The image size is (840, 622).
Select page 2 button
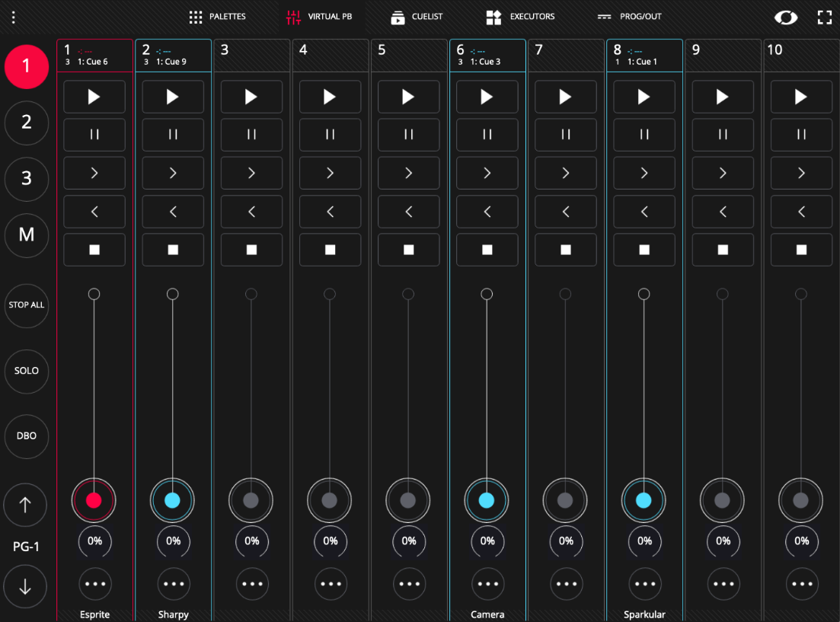(x=26, y=123)
